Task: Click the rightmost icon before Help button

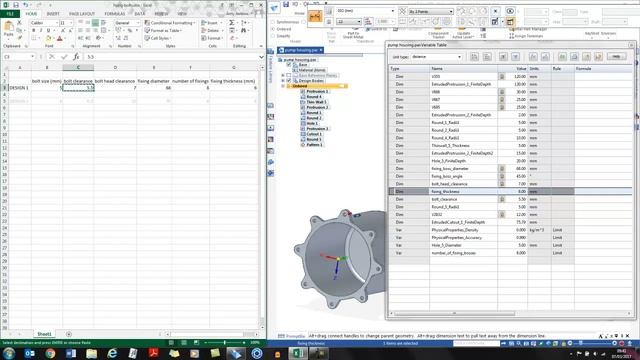Action: [x=598, y=57]
